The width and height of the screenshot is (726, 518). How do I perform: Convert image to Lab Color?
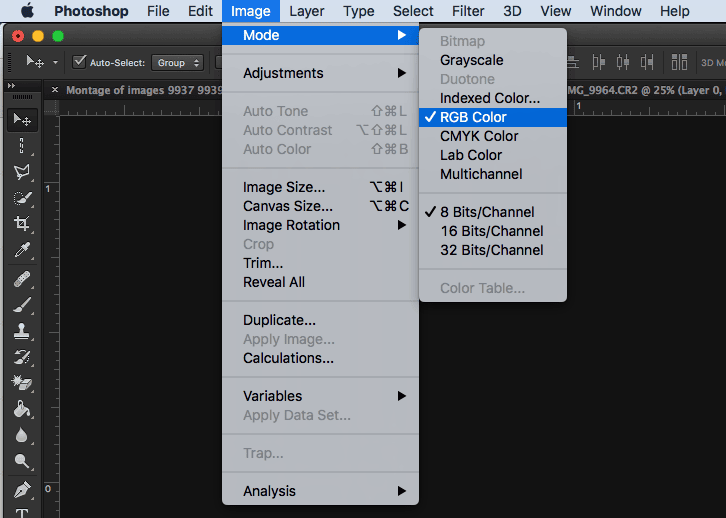[x=493, y=155]
